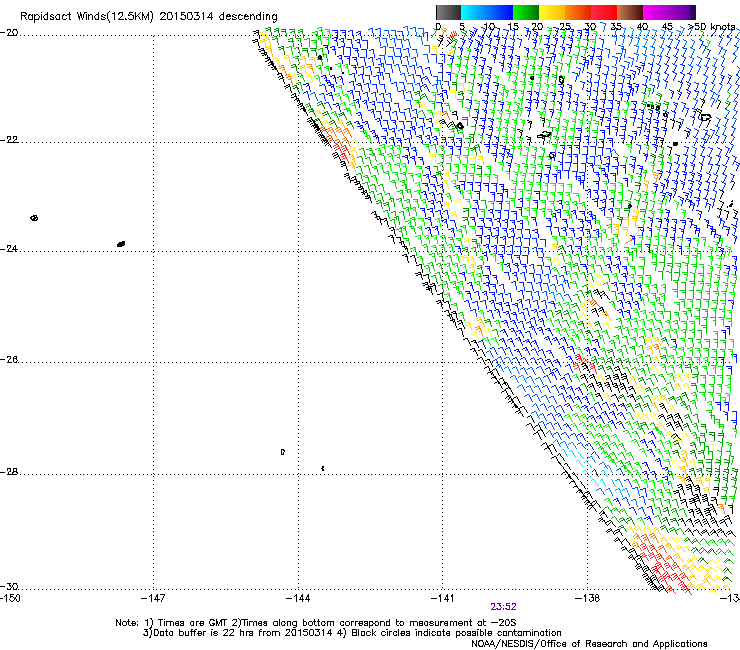Image resolution: width=740 pixels, height=650 pixels.
Task: Click the chart title with date 20150314
Action: pos(149,17)
